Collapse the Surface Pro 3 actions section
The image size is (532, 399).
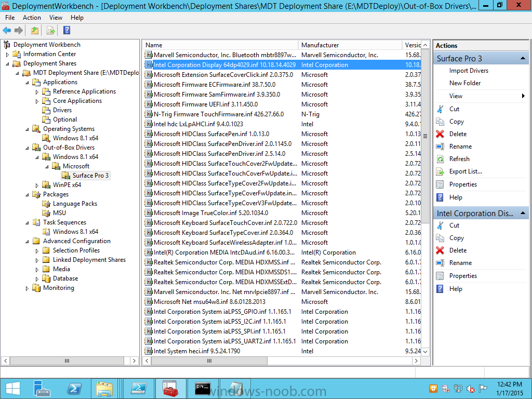pos(523,58)
